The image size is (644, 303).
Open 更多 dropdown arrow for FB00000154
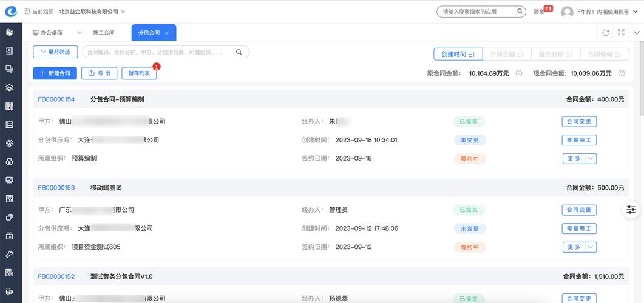point(591,158)
